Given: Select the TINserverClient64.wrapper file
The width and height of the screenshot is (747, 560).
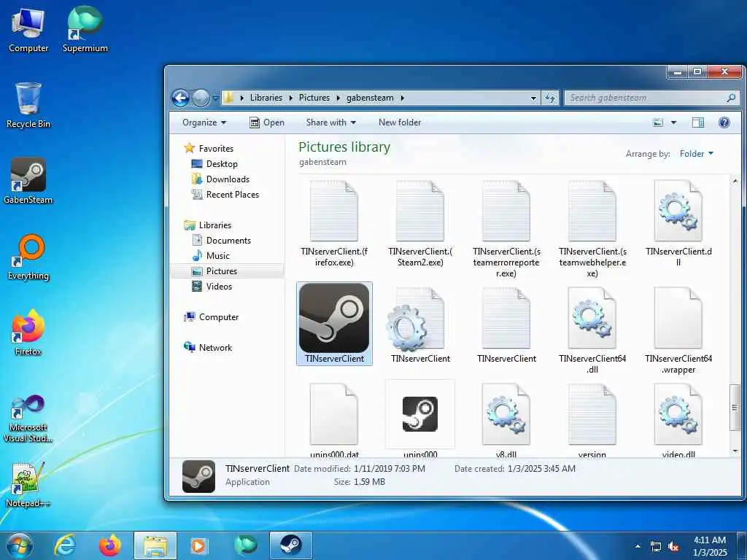Looking at the screenshot, I should point(678,330).
